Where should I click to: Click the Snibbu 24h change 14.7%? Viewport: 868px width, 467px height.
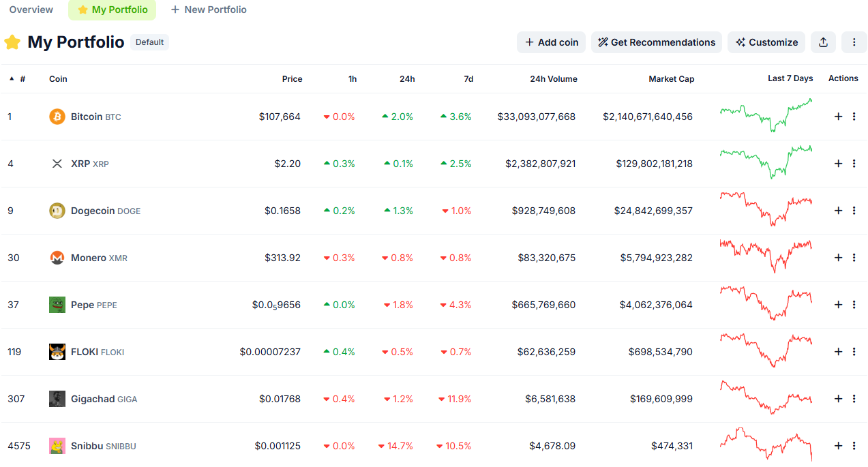click(x=395, y=446)
